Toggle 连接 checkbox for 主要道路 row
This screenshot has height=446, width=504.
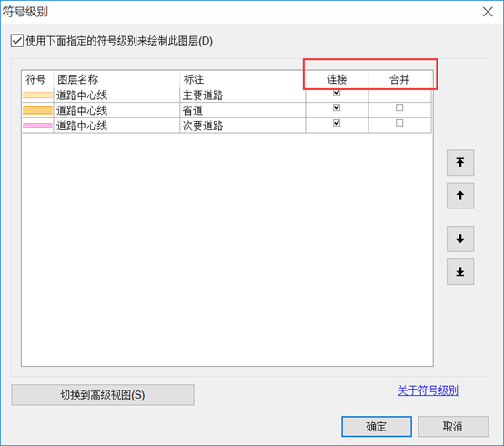point(337,93)
